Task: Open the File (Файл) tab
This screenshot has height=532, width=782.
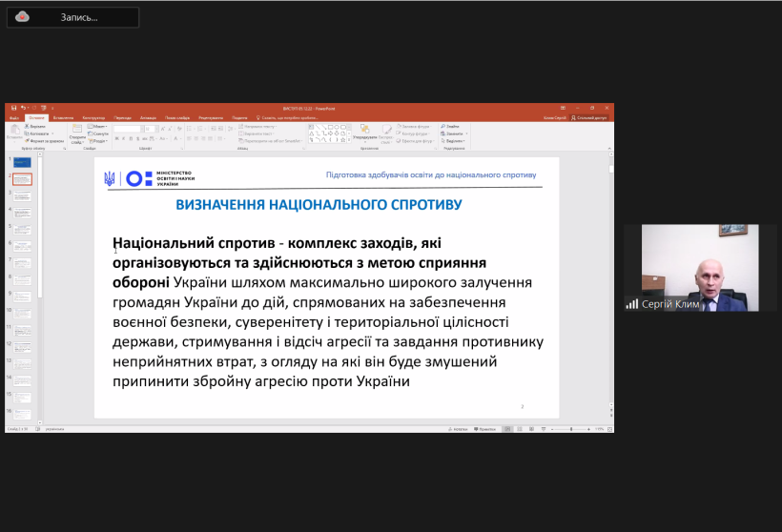Action: pos(14,118)
